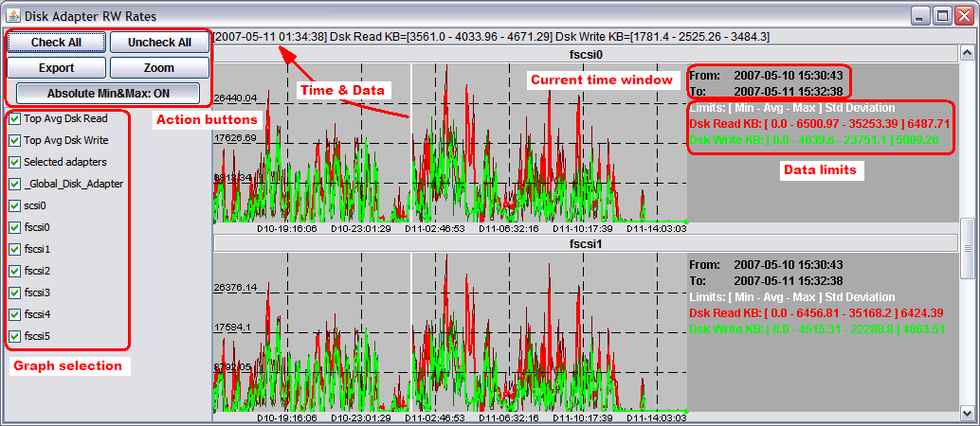Uncheck the scsi0 checkbox
The height and width of the screenshot is (426, 980).
point(15,205)
